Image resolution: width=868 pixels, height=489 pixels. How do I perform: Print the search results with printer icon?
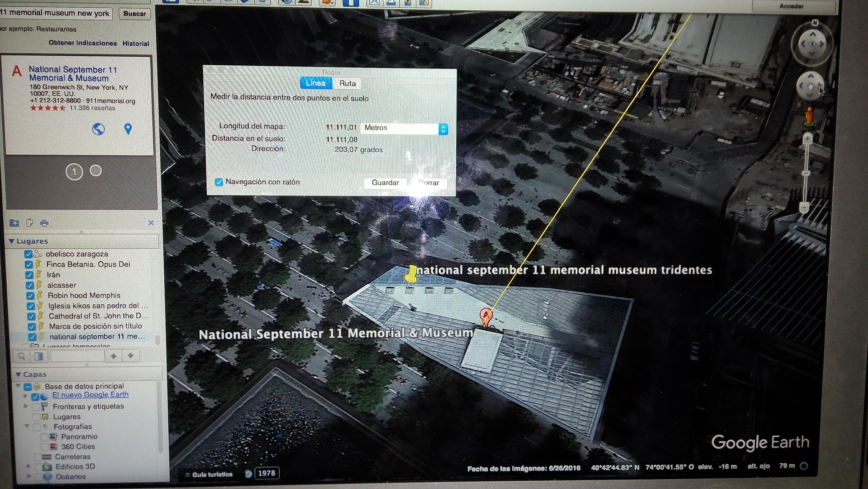click(44, 223)
